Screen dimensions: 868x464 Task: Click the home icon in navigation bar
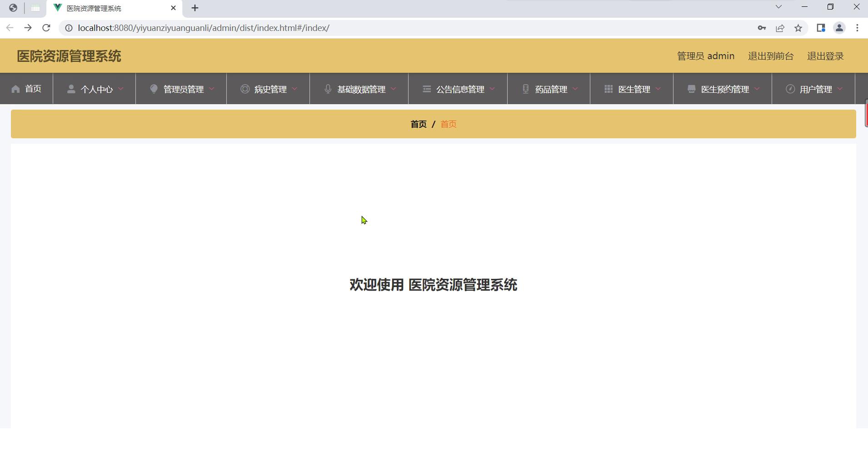(16, 89)
